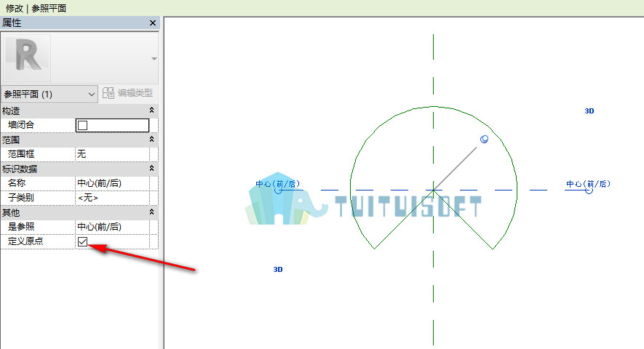Click the 是参照 property label
Screen dimensions: 644x349
[x=21, y=227]
